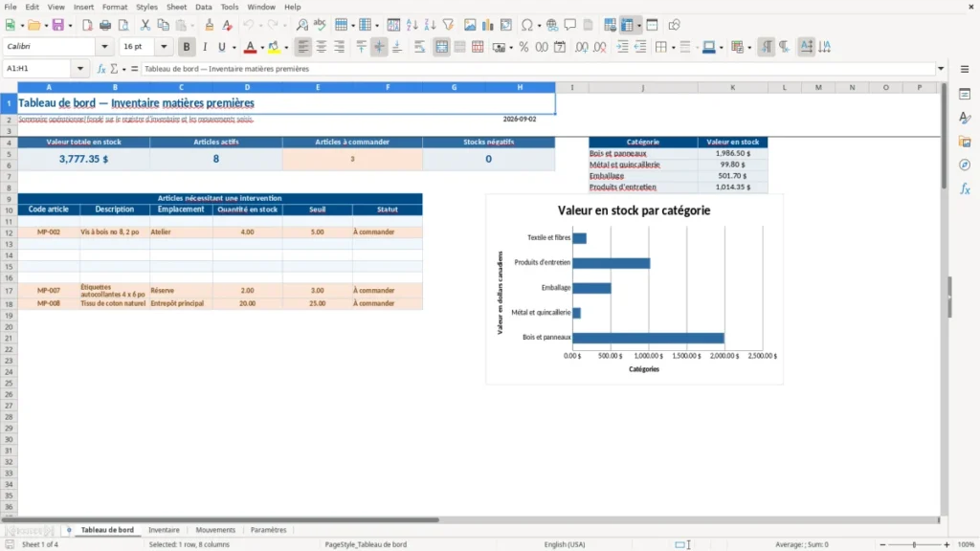980x551 pixels.
Task: Insert a special character with the omega icon
Action: (527, 25)
